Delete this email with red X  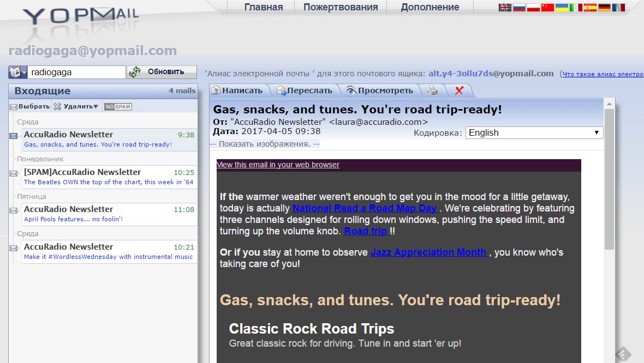pos(459,90)
